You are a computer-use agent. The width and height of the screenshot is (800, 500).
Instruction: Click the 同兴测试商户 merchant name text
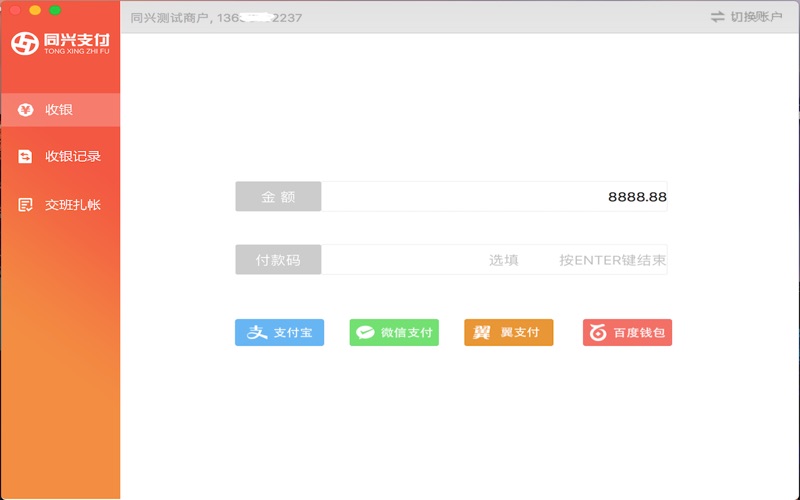169,18
